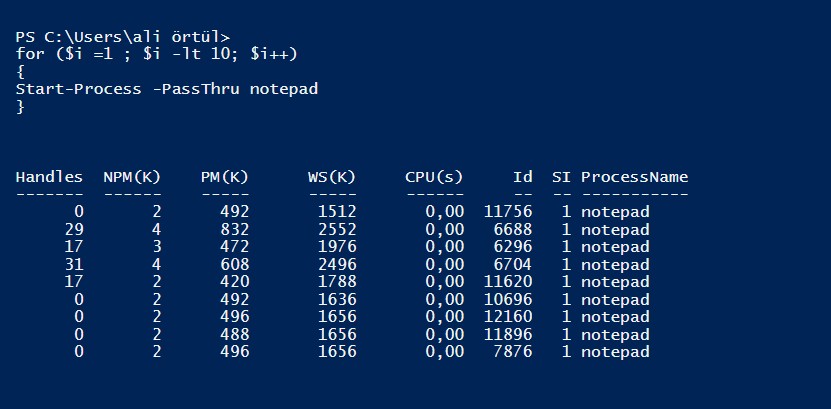Click the Start-Process -PassThru notepad command
This screenshot has height=409, width=831.
point(167,89)
